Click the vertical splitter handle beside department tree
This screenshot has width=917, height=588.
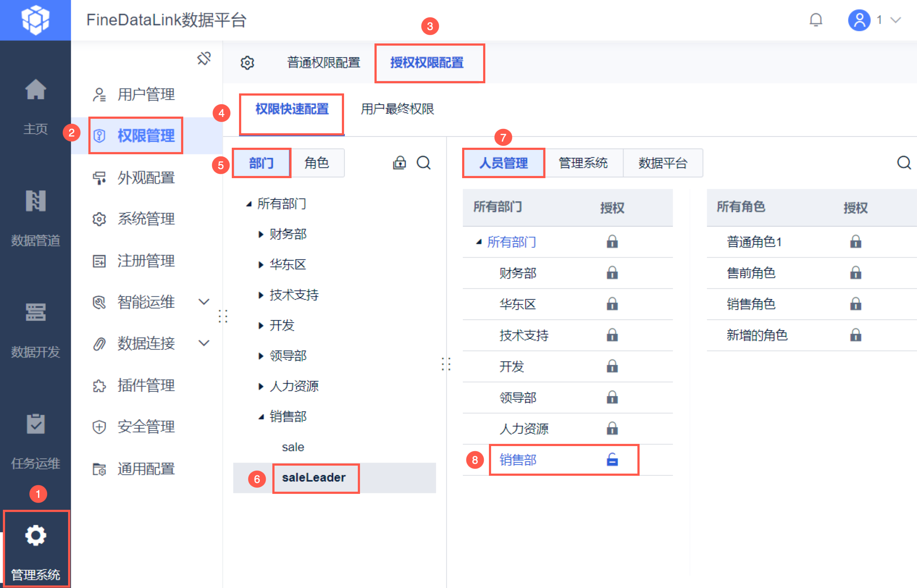point(446,364)
